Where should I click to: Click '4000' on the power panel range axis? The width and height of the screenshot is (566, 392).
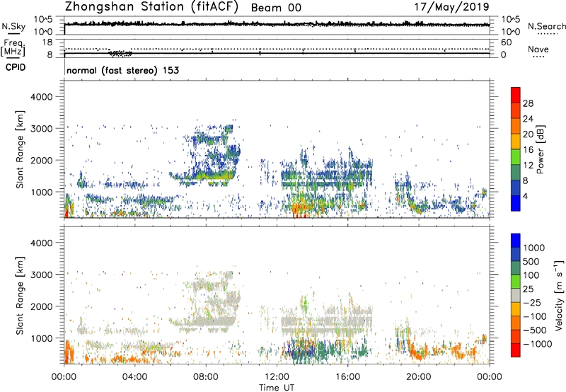click(x=41, y=97)
